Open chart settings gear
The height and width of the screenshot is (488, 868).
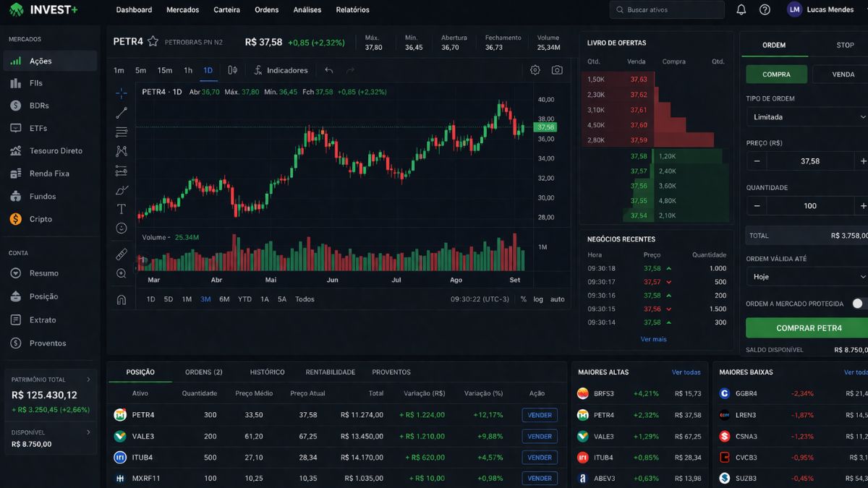(535, 70)
